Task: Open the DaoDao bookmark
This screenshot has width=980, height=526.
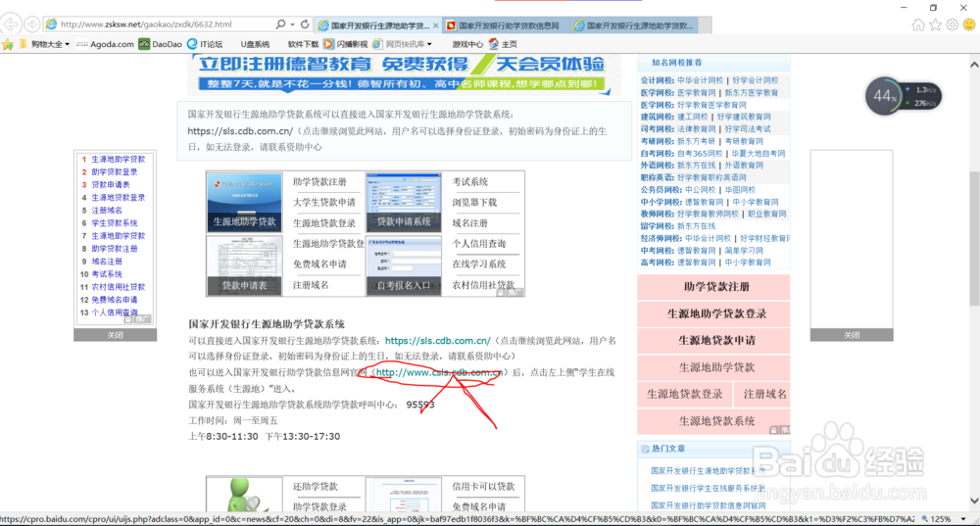Action: pos(160,44)
